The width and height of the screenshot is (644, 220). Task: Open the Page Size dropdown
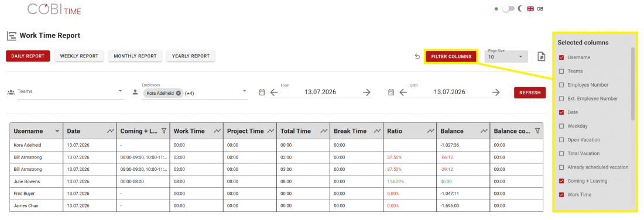coord(506,57)
